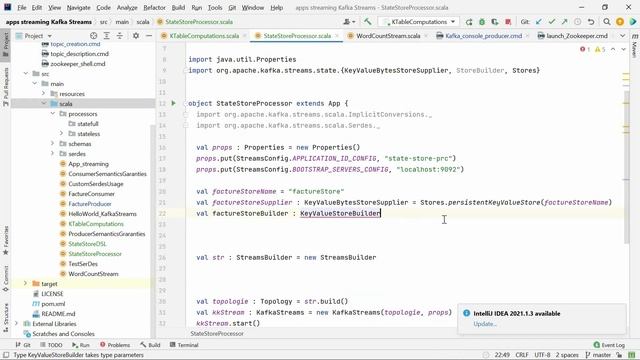Open the KTableComputations run configuration dropdown
Image resolution: width=640 pixels, height=360 pixels.
pyautogui.click(x=419, y=22)
